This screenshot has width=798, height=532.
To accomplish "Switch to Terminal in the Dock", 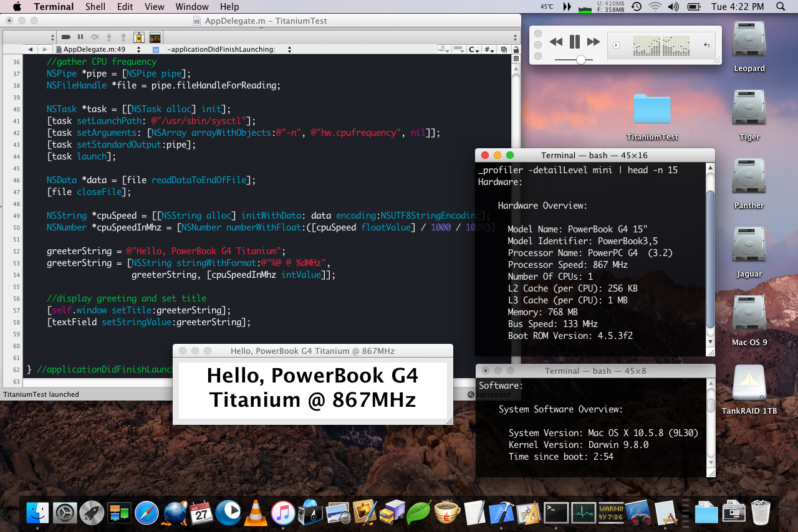I will [555, 512].
